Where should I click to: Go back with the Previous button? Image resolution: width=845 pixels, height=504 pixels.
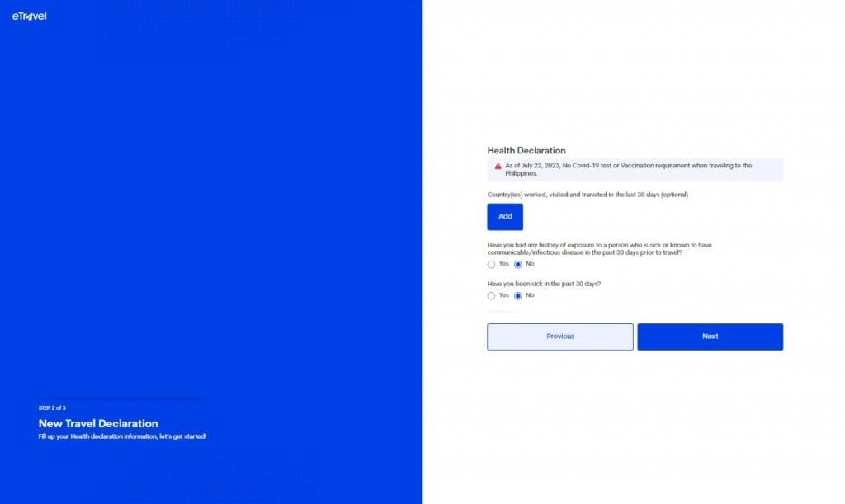coord(560,337)
